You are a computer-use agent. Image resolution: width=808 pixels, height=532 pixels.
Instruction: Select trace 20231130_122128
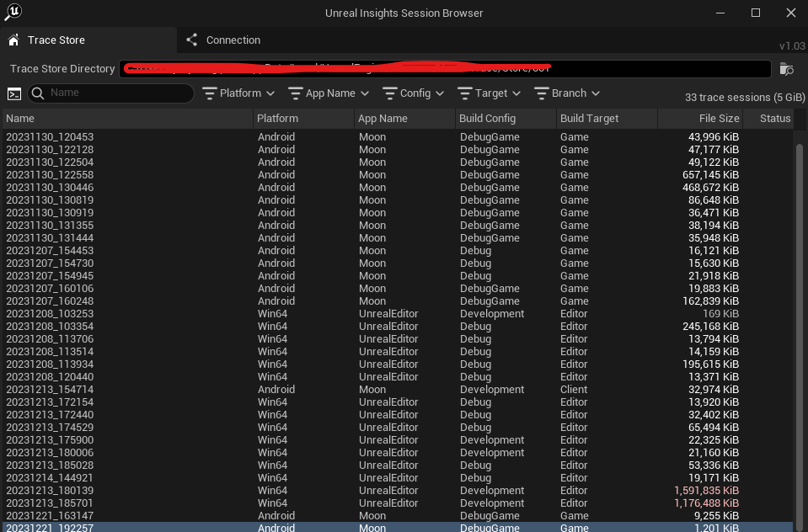tap(398, 150)
